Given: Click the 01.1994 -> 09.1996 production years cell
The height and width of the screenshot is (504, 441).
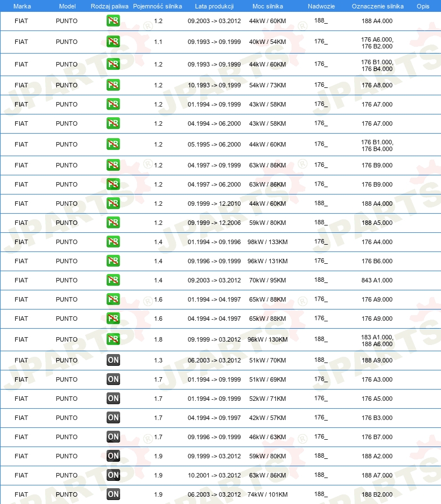Looking at the screenshot, I should (214, 242).
